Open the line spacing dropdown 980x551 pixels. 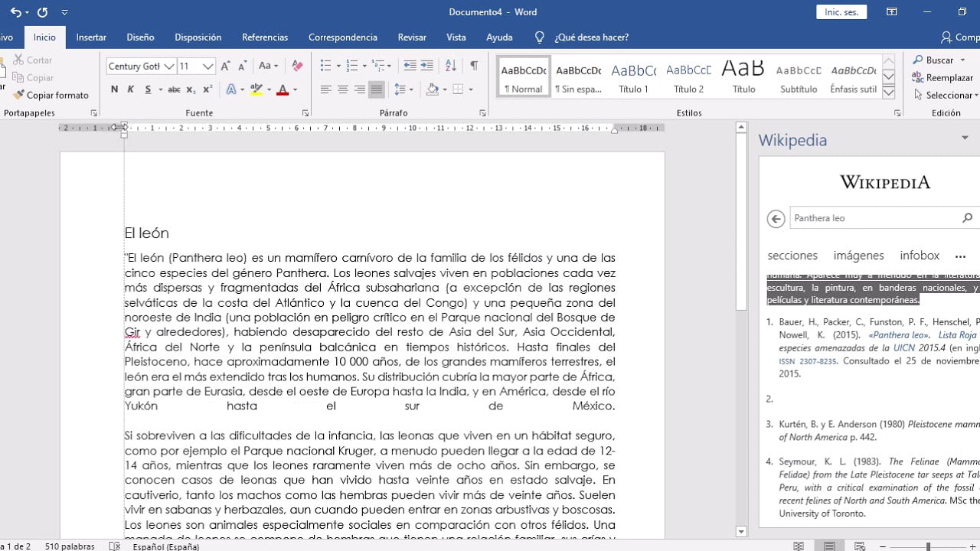(405, 90)
